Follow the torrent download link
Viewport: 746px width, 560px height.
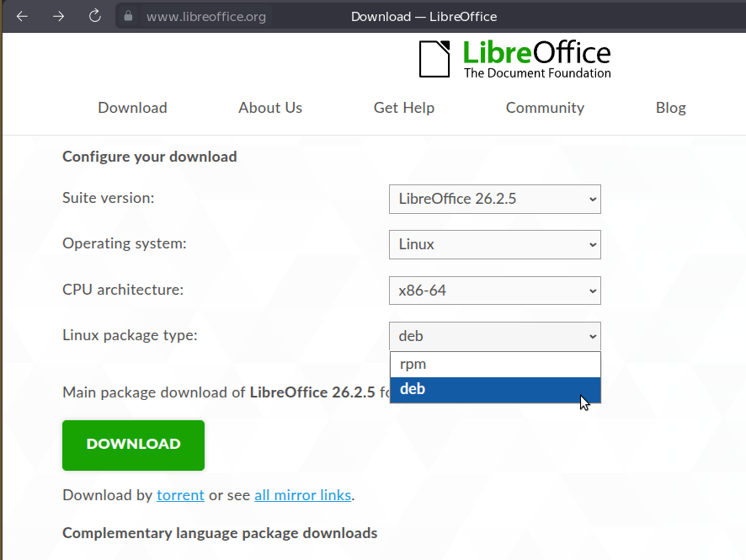tap(180, 495)
